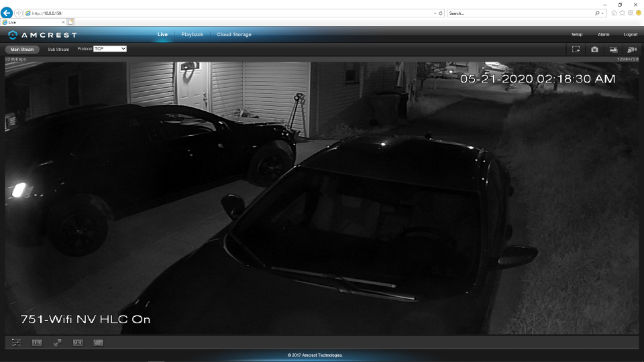Switch video to W:H aspect ratio
The image size is (644, 362).
(78, 343)
